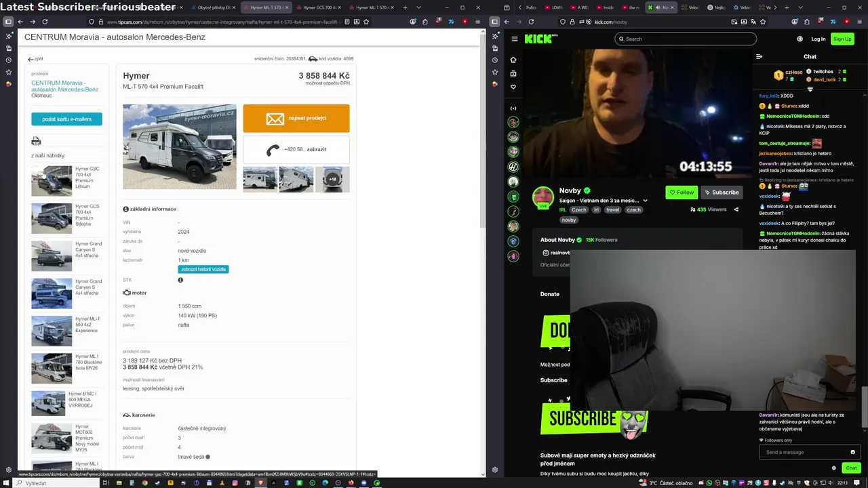The image size is (868, 488).
Task: Open Kick sidebar Browse icon
Action: pos(513,73)
